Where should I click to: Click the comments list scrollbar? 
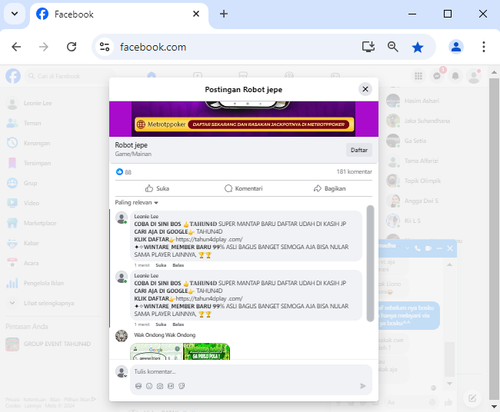[x=370, y=263]
